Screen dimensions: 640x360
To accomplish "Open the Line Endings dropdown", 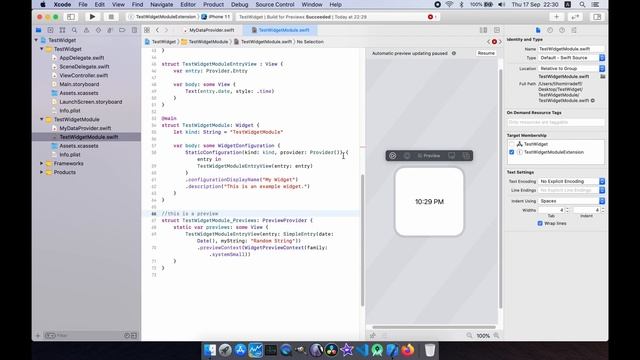I will (571, 190).
